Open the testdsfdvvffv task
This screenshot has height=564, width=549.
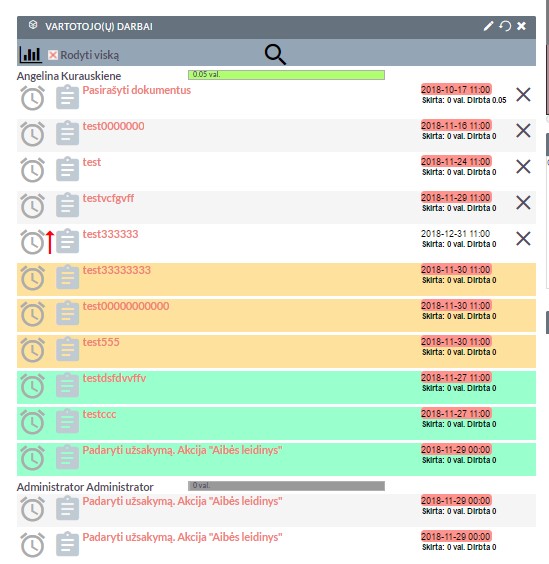[114, 378]
